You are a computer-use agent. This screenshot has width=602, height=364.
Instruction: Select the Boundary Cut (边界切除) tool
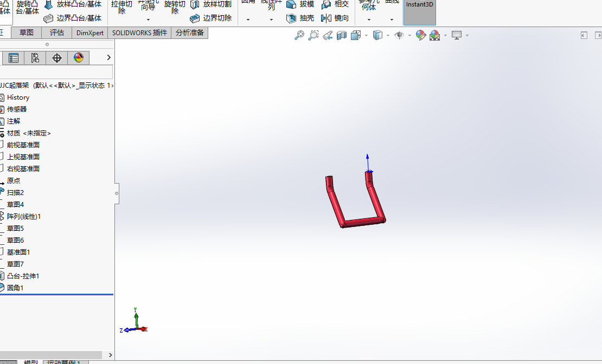[x=211, y=18]
